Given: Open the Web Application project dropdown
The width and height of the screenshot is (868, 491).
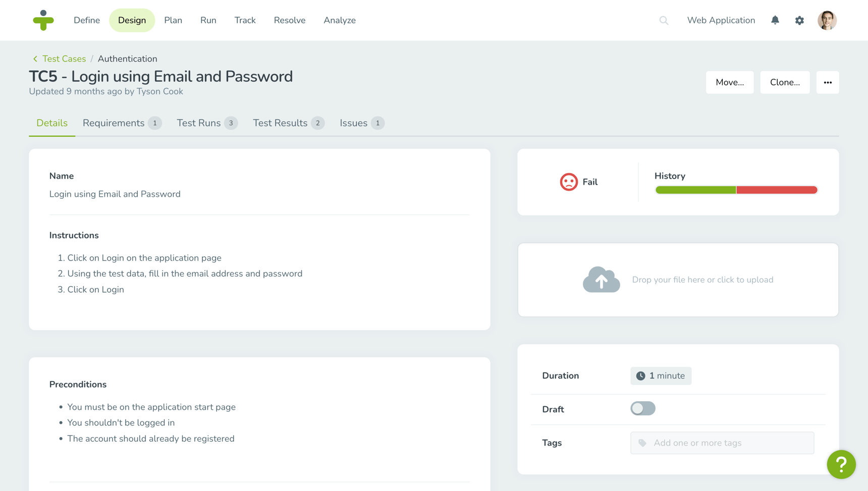Looking at the screenshot, I should tap(721, 20).
